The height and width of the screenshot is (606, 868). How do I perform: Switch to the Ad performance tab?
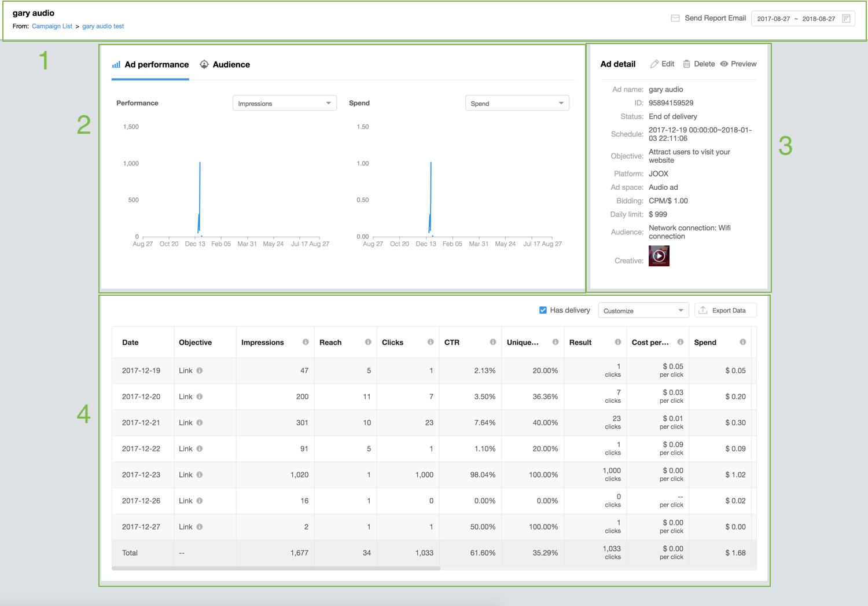click(150, 65)
